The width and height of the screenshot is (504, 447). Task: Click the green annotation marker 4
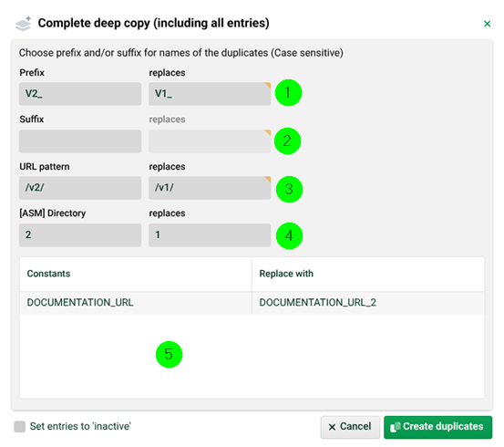289,236
